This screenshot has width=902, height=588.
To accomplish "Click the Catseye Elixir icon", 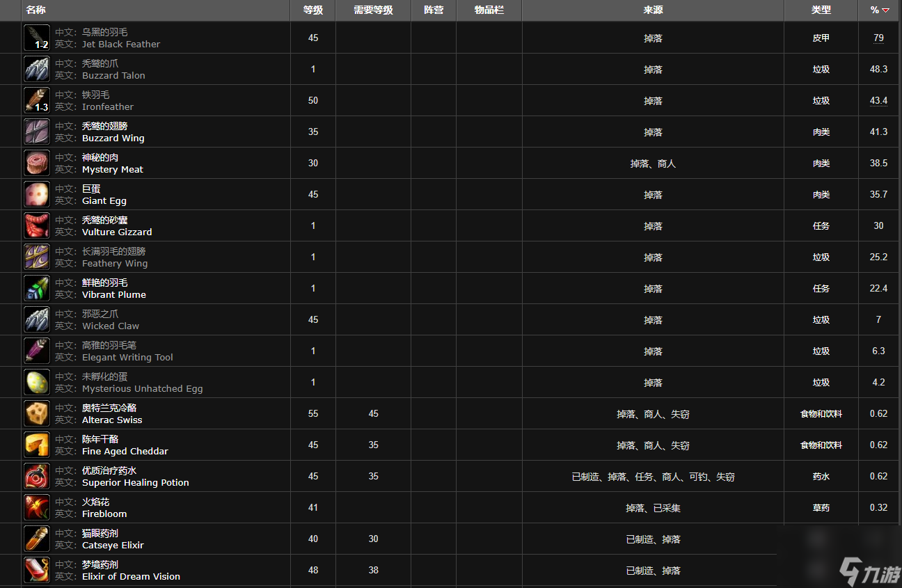I will [x=37, y=539].
